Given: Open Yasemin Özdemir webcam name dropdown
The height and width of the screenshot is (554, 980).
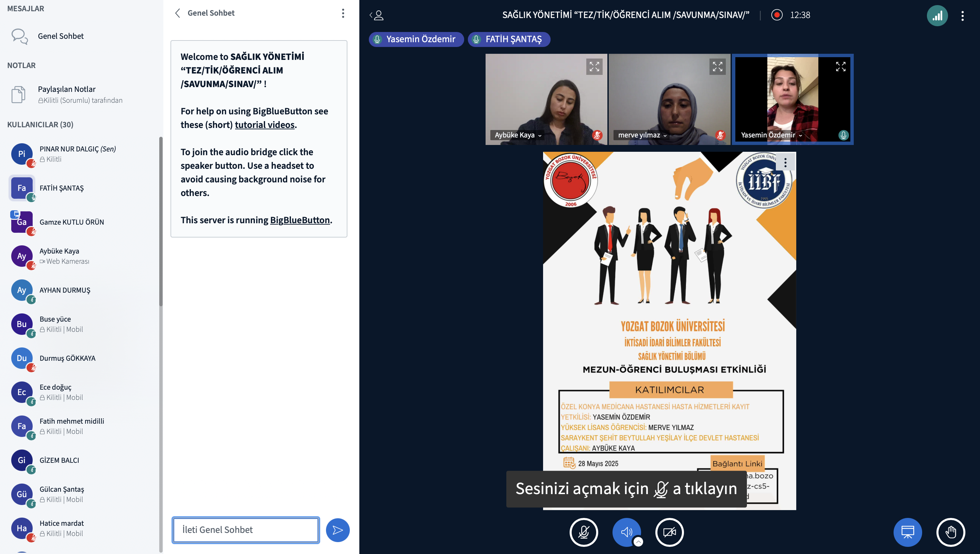Looking at the screenshot, I should pos(771,135).
